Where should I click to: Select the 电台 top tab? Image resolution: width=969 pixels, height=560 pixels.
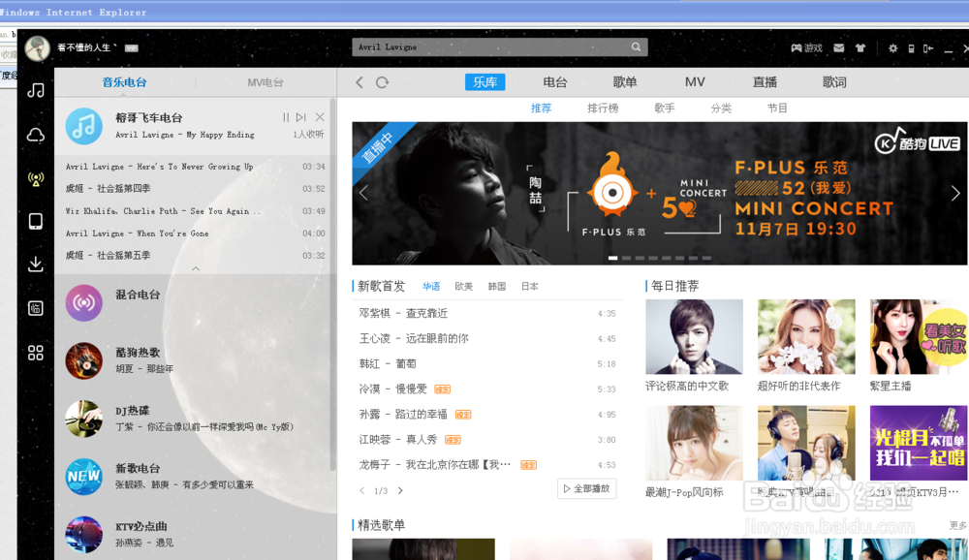click(555, 82)
